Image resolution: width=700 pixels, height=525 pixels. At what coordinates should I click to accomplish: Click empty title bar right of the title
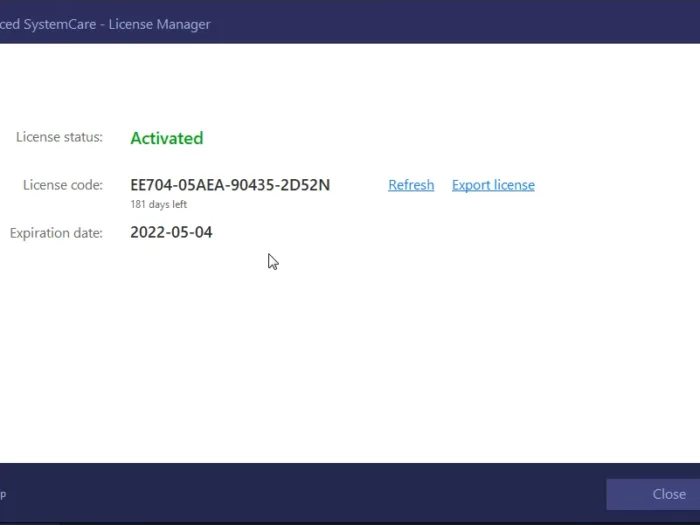tap(450, 22)
